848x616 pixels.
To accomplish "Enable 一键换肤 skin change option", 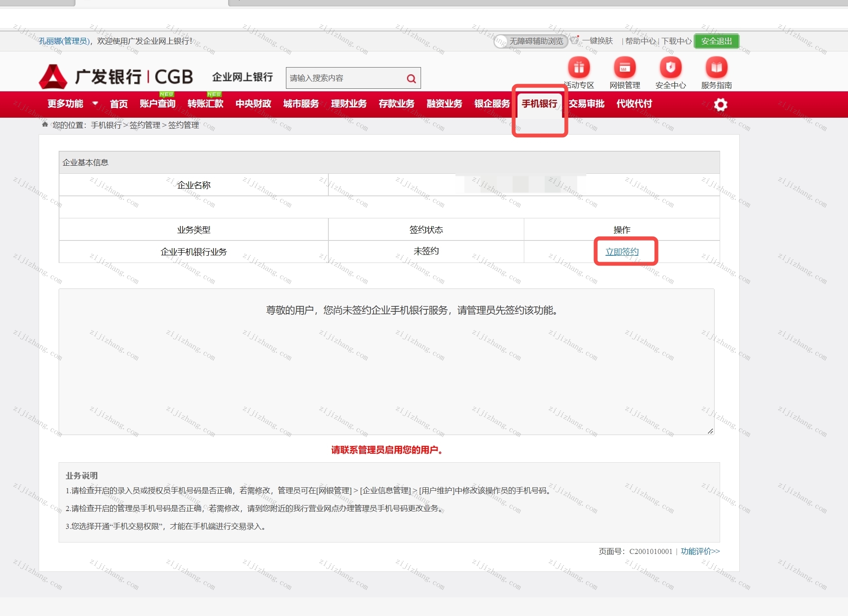I will click(x=598, y=41).
